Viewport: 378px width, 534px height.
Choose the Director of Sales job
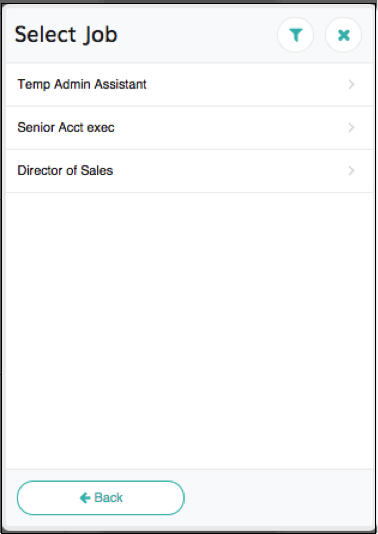click(65, 170)
